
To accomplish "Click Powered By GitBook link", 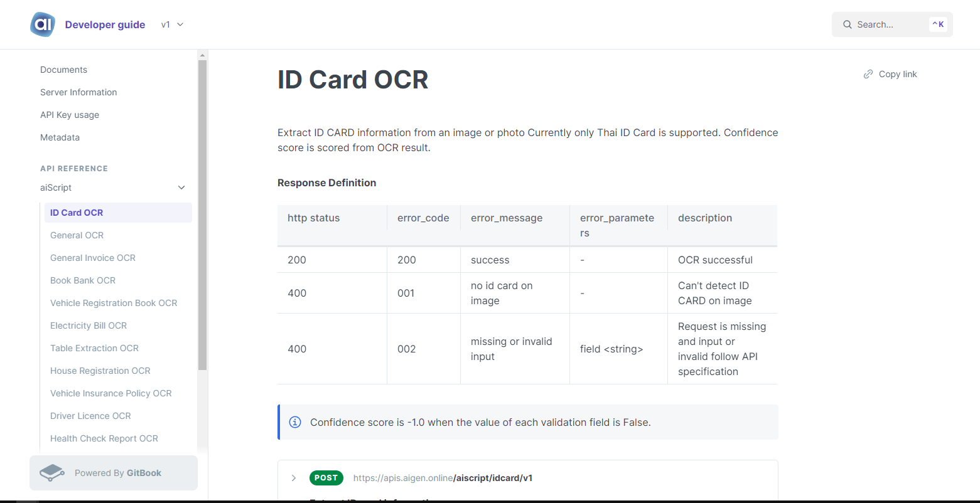I will tap(114, 473).
